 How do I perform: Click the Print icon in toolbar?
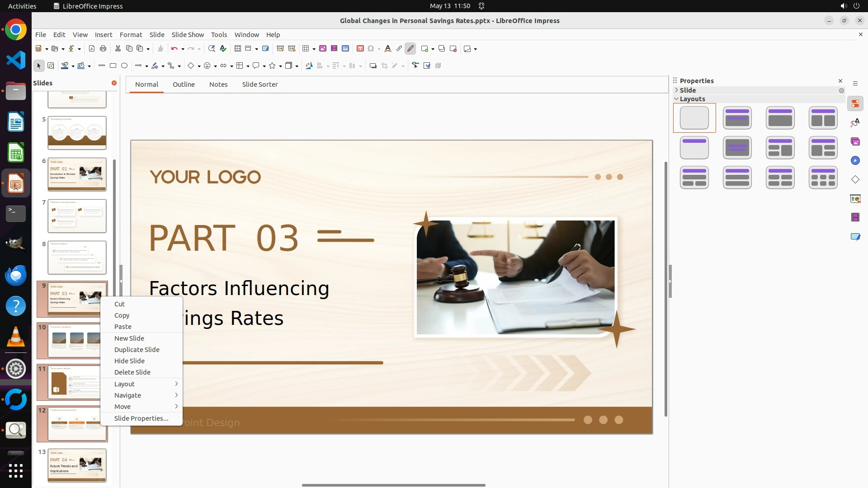click(x=103, y=49)
